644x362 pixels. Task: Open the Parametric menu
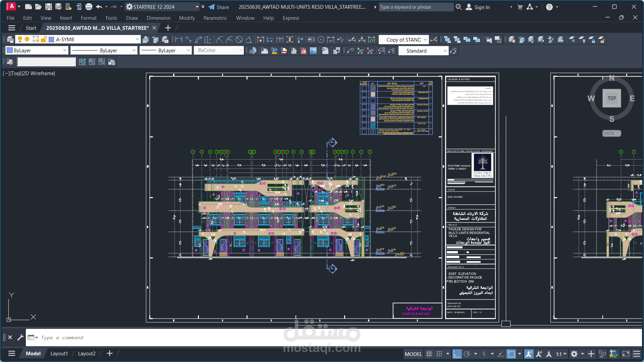coord(215,18)
